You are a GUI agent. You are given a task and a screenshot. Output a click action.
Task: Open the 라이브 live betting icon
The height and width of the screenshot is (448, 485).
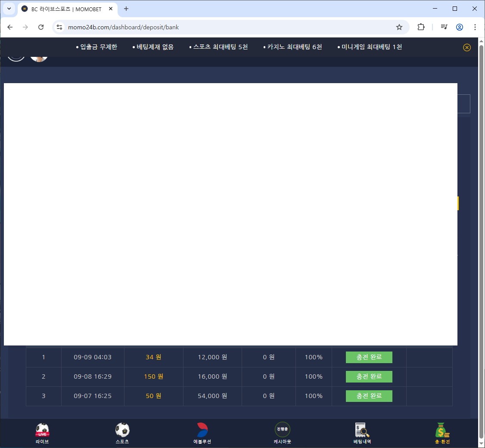click(42, 430)
